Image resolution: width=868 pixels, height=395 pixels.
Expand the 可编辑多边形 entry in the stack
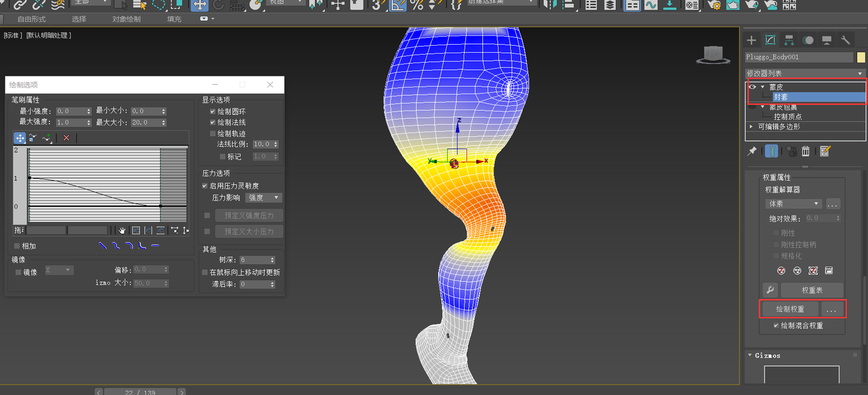[750, 126]
